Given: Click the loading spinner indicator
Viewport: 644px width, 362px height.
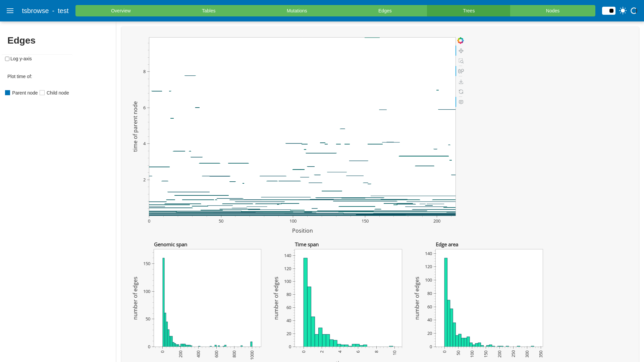Looking at the screenshot, I should [x=634, y=11].
